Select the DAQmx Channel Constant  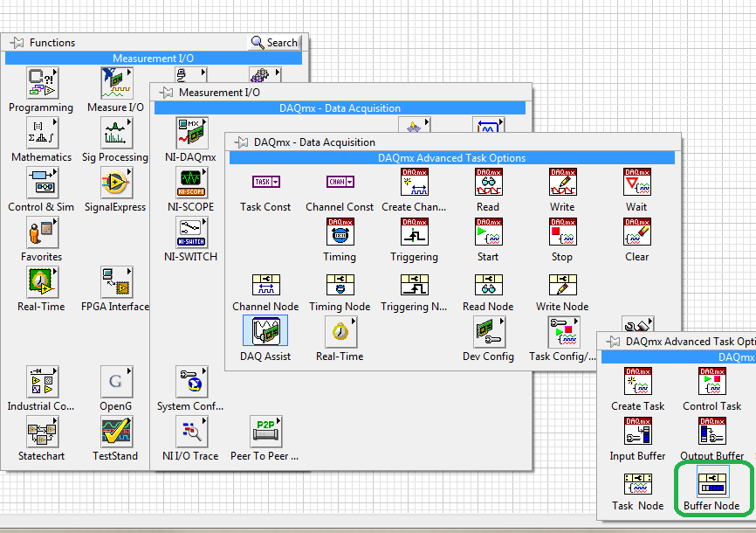(x=340, y=182)
